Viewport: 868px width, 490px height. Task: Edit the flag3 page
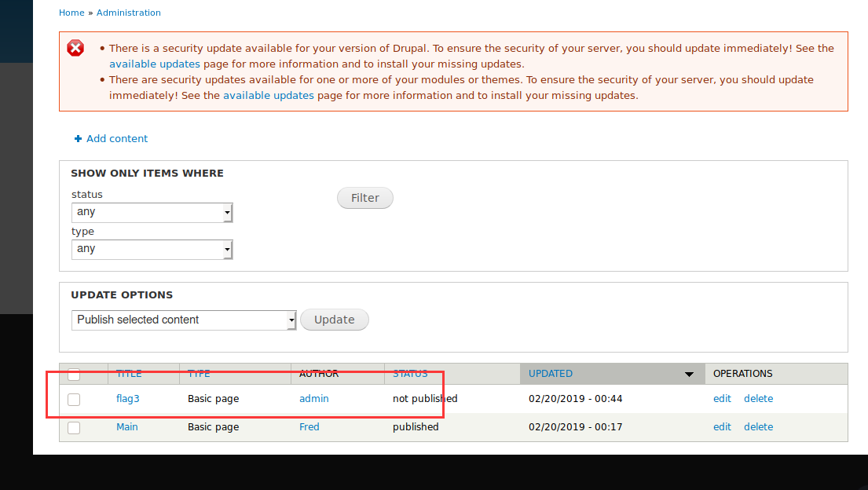722,399
